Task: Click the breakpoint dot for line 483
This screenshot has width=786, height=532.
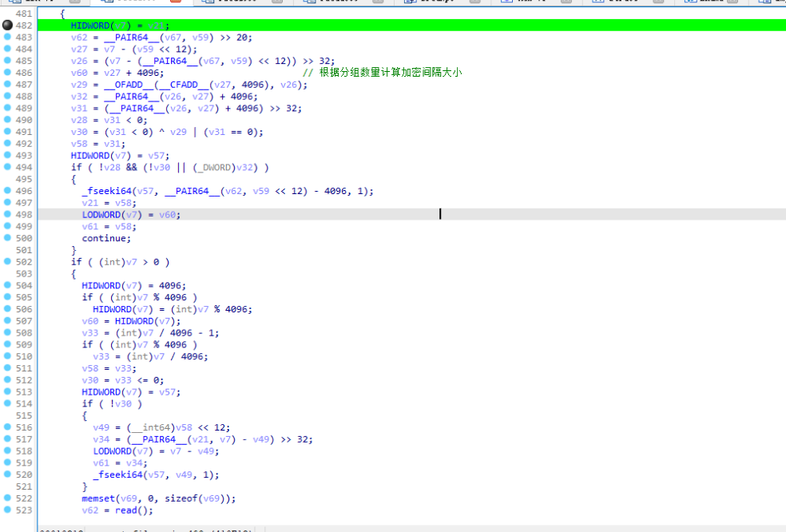Action: 7,38
